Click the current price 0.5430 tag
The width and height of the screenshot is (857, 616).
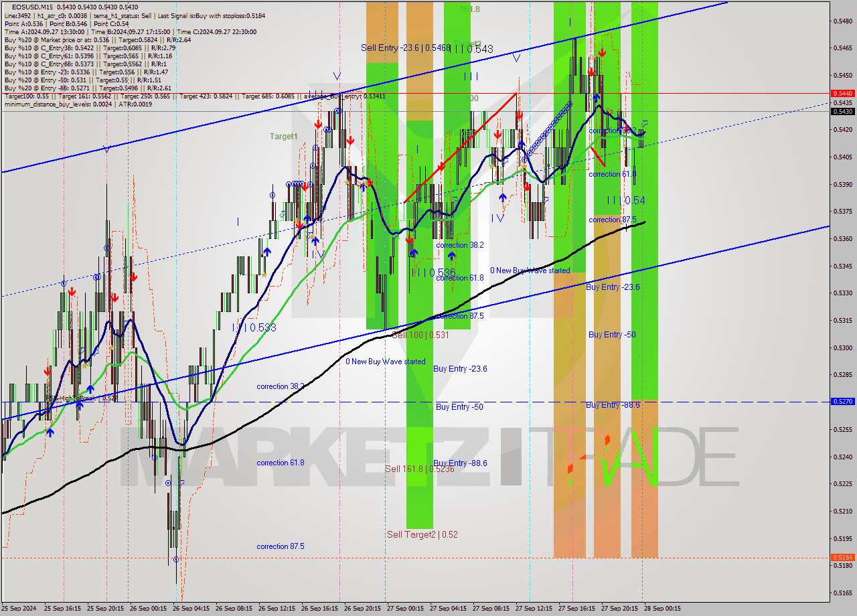pyautogui.click(x=842, y=111)
